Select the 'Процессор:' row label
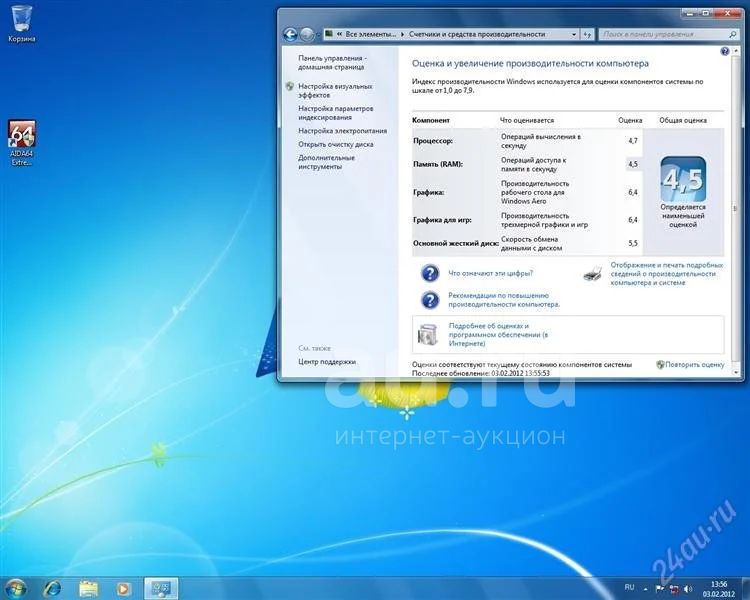This screenshot has height=600, width=750. point(433,141)
